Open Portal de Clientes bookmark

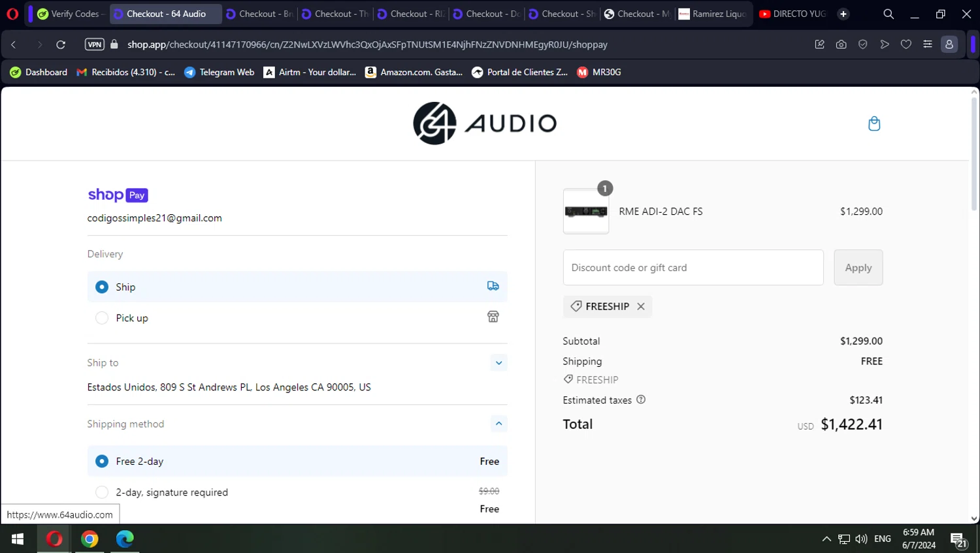click(520, 72)
